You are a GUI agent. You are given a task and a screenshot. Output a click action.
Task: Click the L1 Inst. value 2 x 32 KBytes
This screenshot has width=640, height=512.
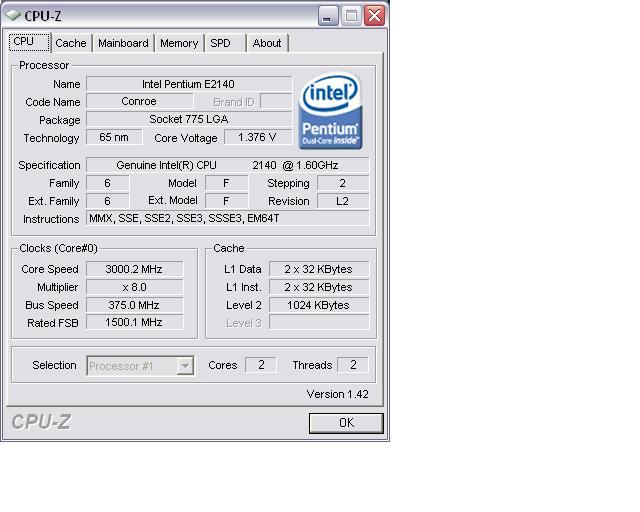click(319, 287)
